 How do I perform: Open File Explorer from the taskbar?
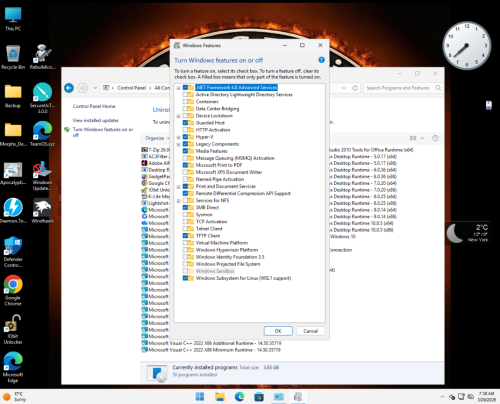[x=220, y=397]
